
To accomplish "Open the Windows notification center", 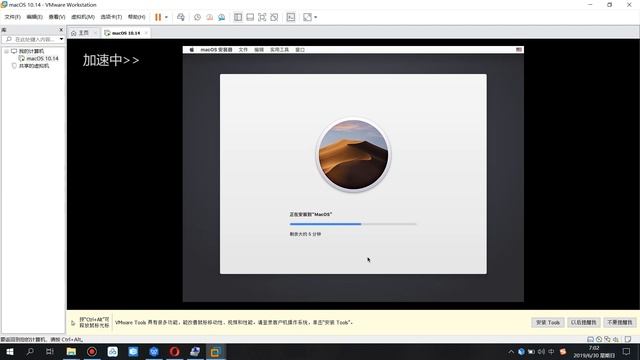I will pyautogui.click(x=627, y=351).
